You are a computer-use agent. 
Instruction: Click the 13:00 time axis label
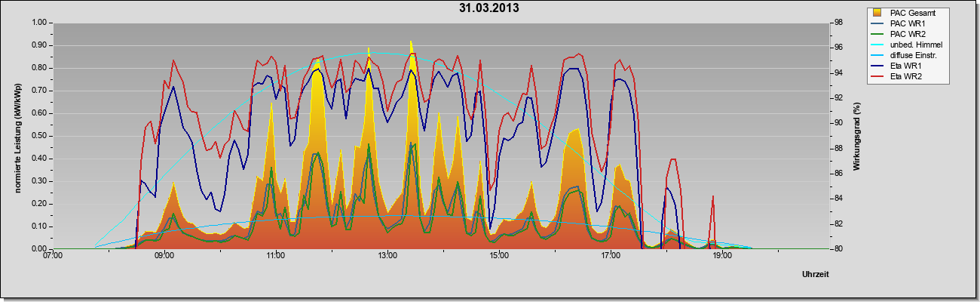(x=387, y=256)
